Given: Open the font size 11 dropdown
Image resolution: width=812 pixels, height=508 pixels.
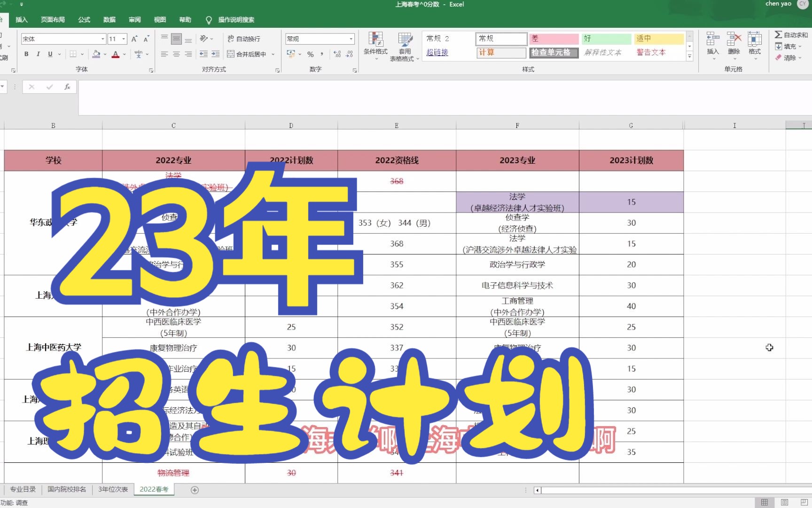Looking at the screenshot, I should (124, 39).
